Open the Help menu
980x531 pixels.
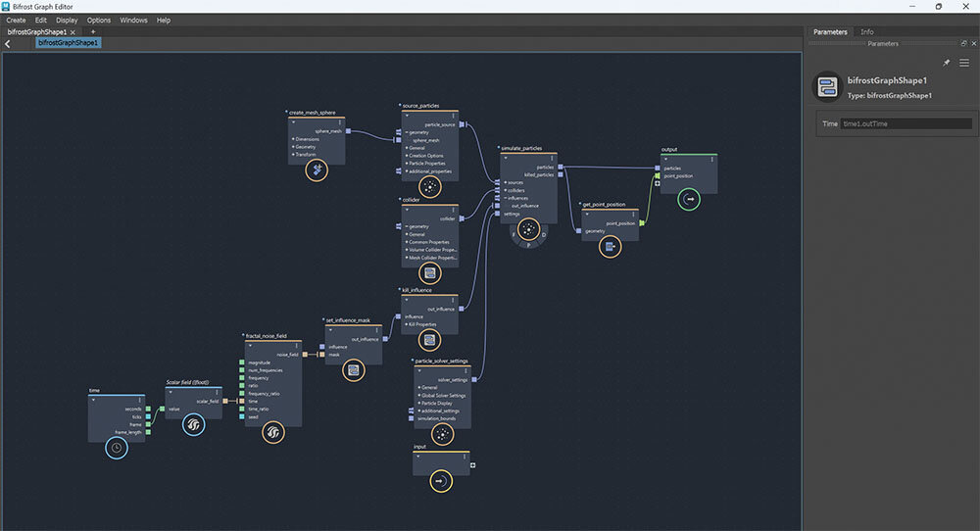click(x=164, y=20)
